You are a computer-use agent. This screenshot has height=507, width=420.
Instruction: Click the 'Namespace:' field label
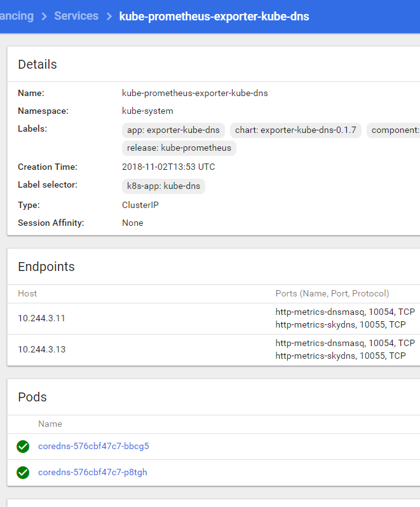click(43, 111)
